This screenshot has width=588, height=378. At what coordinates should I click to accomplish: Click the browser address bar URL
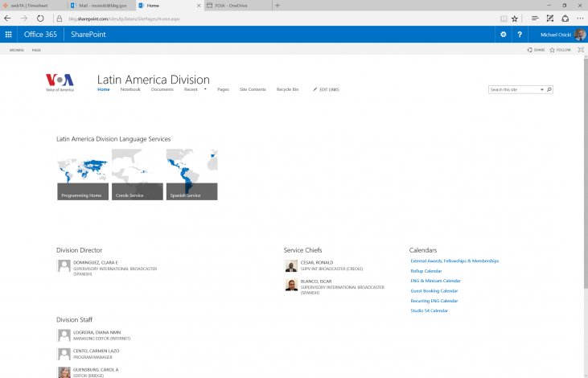tap(124, 18)
